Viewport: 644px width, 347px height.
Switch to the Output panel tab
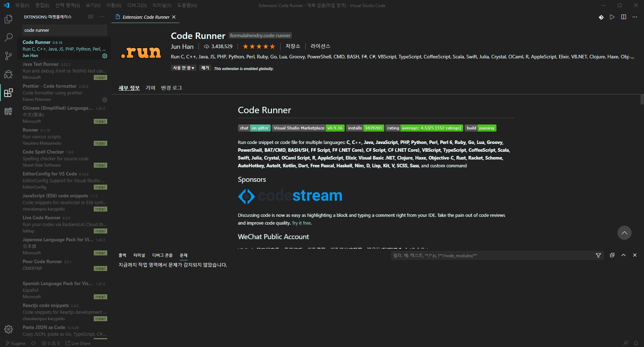pyautogui.click(x=122, y=255)
